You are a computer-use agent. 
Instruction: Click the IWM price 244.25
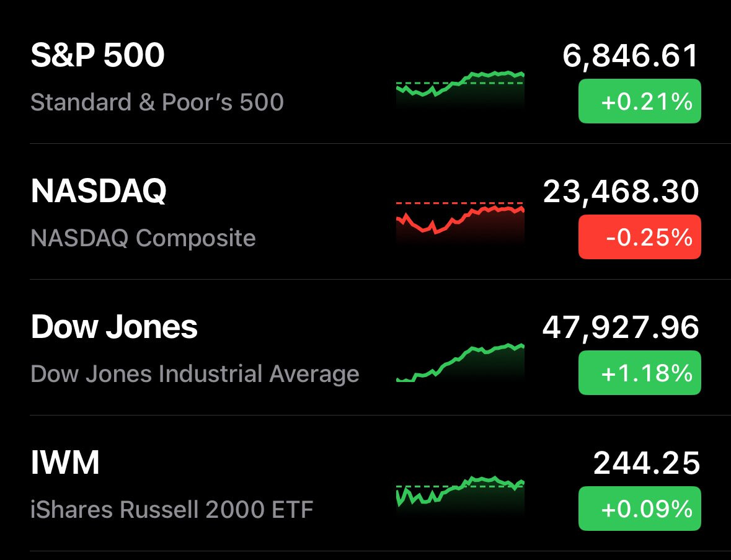[647, 463]
